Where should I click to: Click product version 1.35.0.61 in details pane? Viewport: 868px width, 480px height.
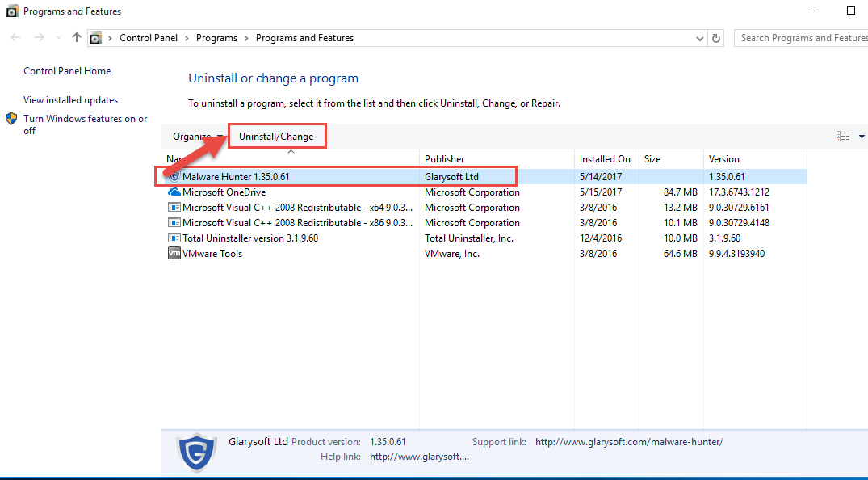pos(388,442)
